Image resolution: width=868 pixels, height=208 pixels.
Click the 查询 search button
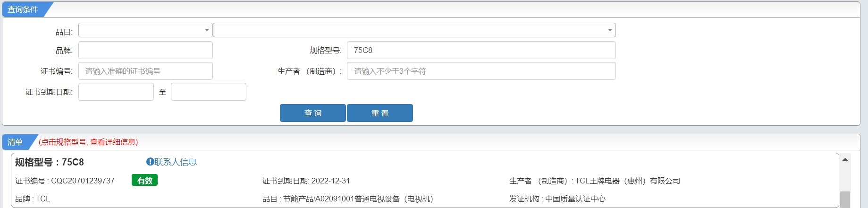pos(313,113)
